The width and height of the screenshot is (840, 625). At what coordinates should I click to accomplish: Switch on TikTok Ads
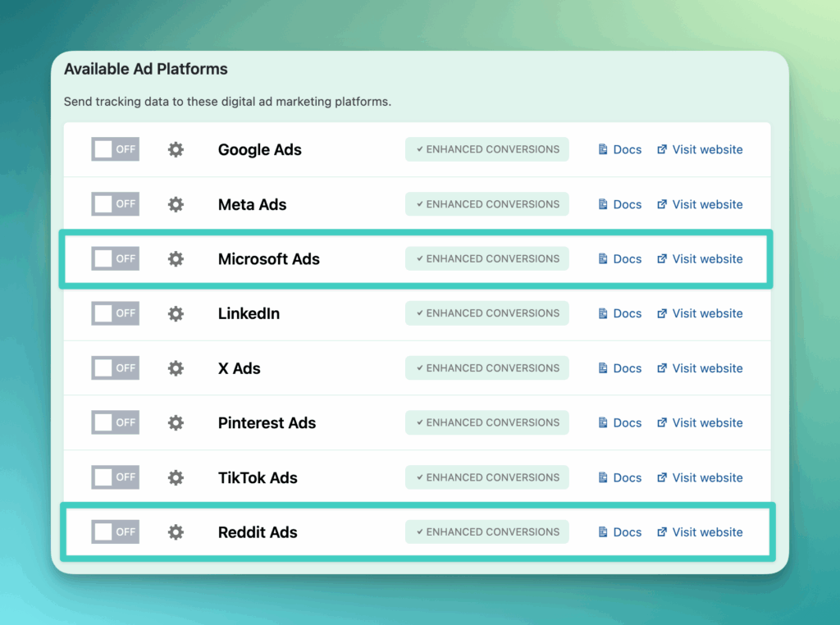coord(115,477)
